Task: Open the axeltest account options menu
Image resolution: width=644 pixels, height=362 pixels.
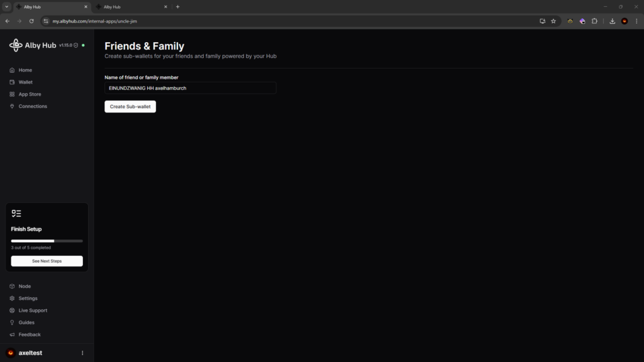Action: click(82, 353)
